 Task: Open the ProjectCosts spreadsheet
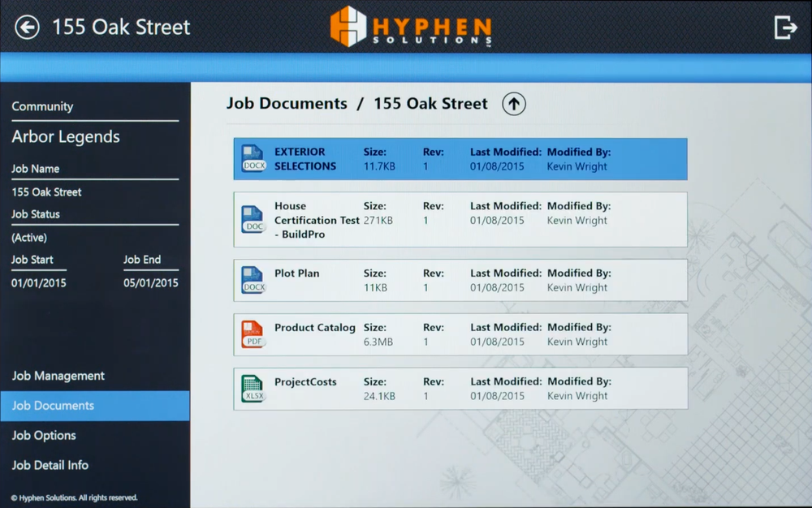(x=460, y=389)
